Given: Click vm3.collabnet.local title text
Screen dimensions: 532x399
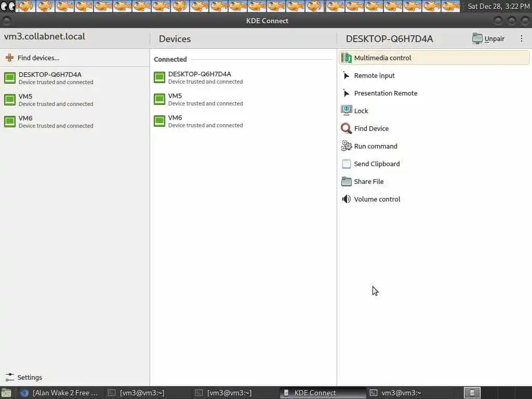Looking at the screenshot, I should (x=45, y=36).
